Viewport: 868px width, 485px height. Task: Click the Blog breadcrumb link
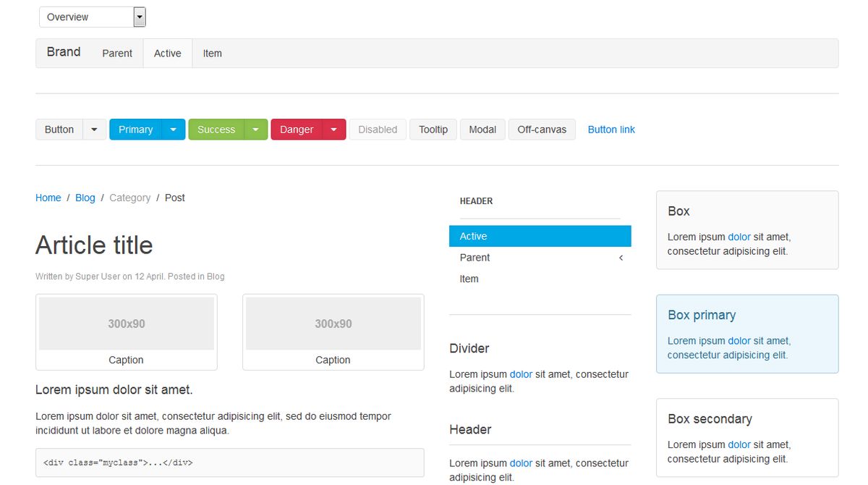tap(85, 198)
